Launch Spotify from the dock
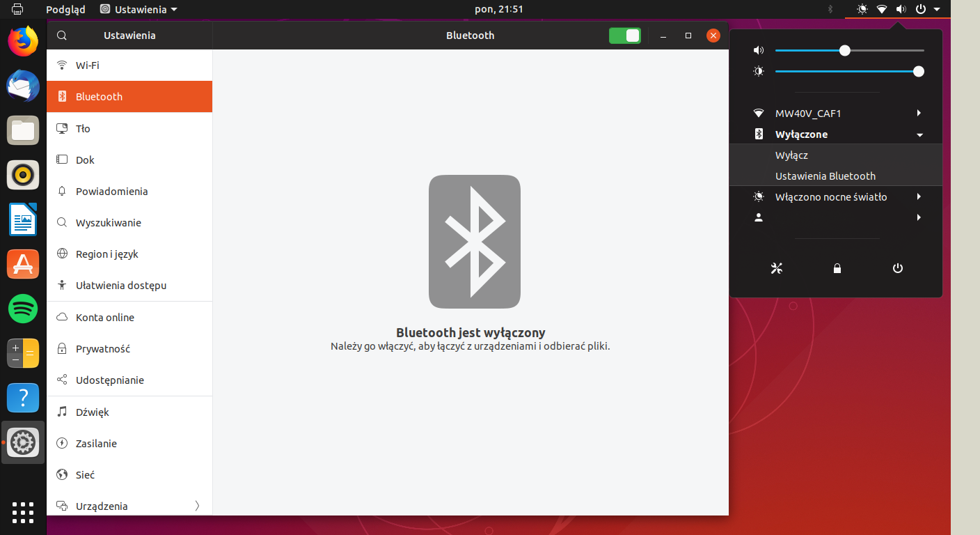The image size is (980, 535). [x=23, y=309]
